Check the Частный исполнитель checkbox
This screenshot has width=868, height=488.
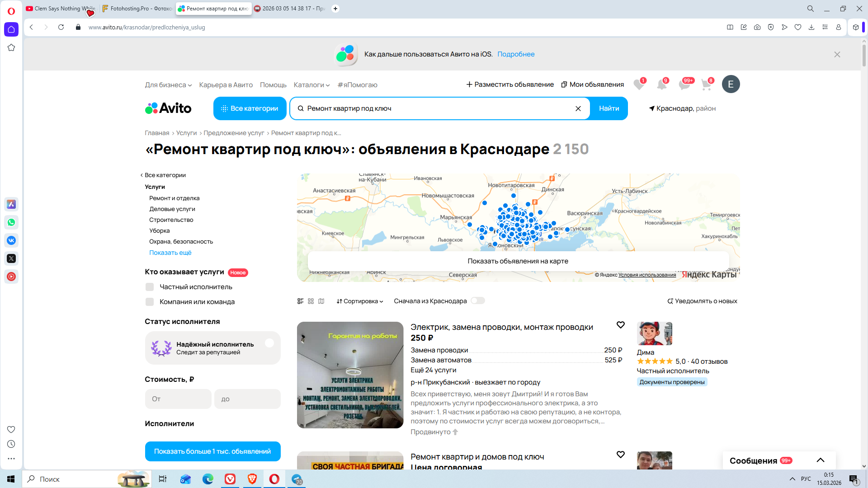[x=150, y=287]
